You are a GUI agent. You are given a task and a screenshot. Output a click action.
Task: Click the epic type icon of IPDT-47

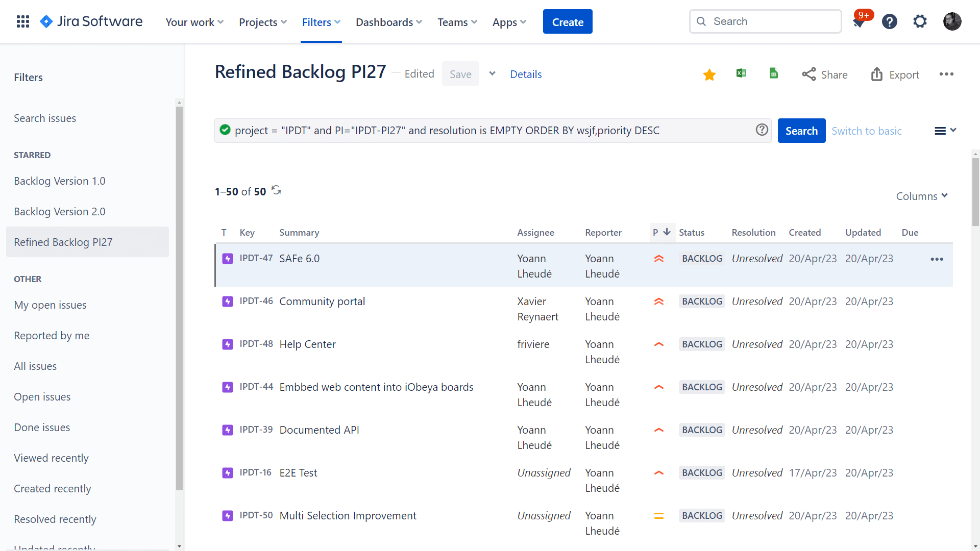[228, 259]
